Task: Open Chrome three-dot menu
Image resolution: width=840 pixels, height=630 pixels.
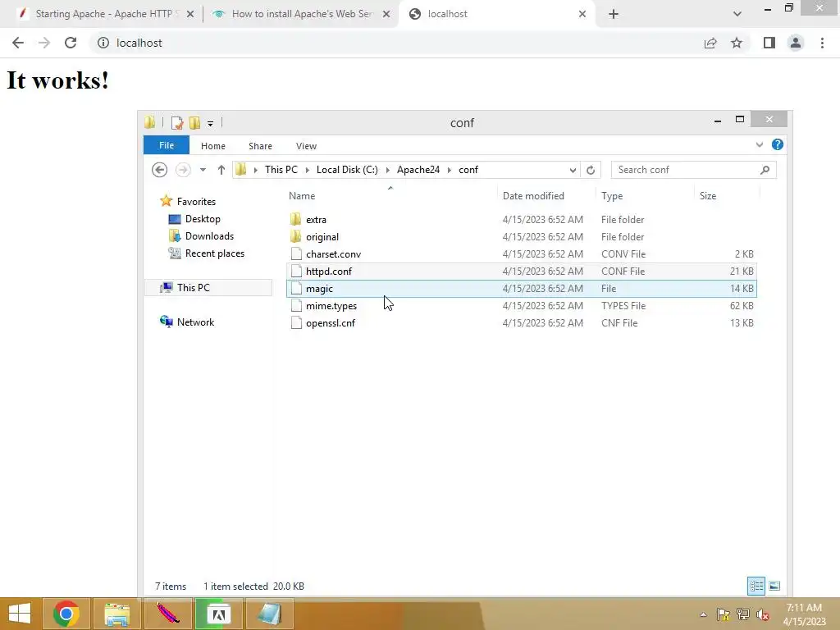Action: click(x=822, y=43)
